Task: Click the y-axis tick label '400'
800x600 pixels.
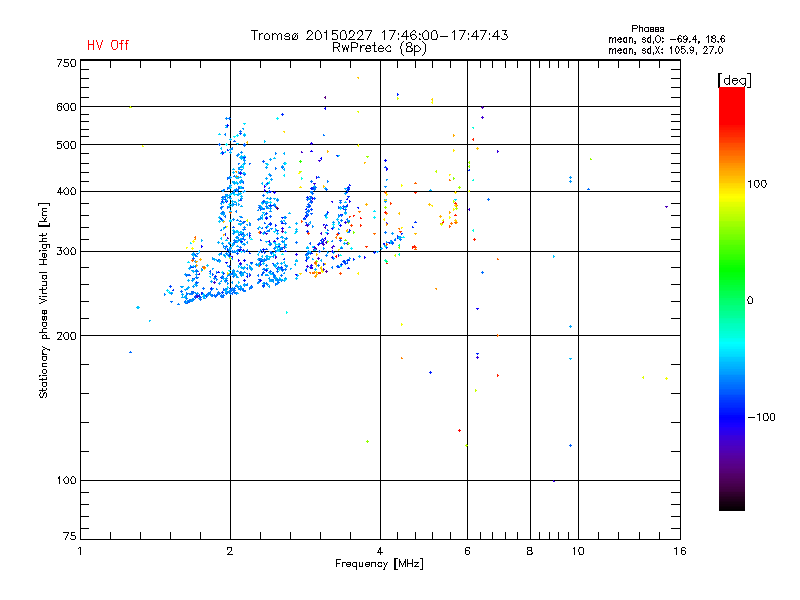Action: (66, 192)
